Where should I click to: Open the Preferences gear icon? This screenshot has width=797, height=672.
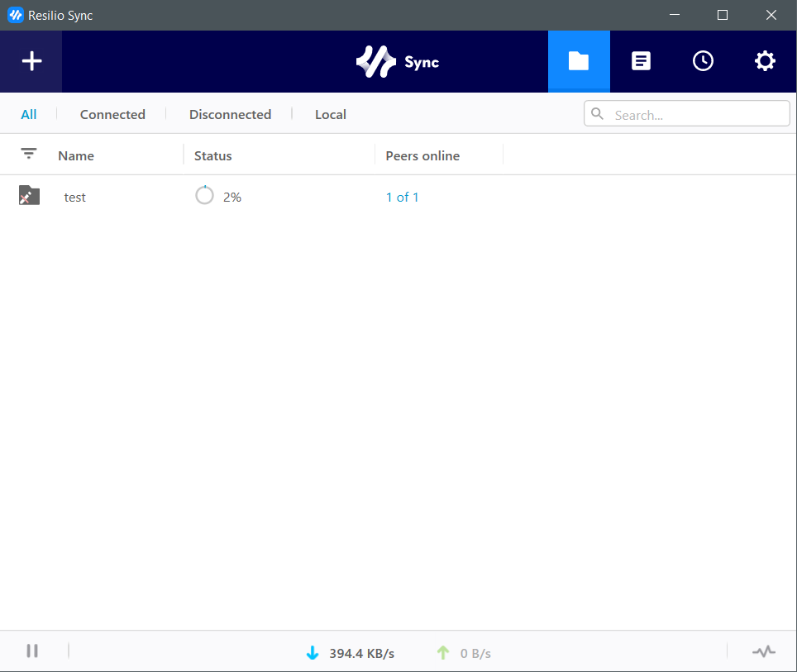point(765,61)
